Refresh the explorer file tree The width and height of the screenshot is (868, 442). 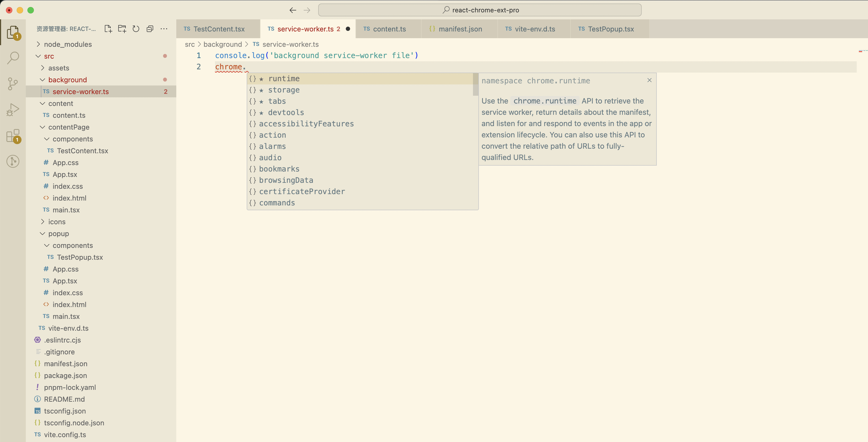[x=136, y=29]
